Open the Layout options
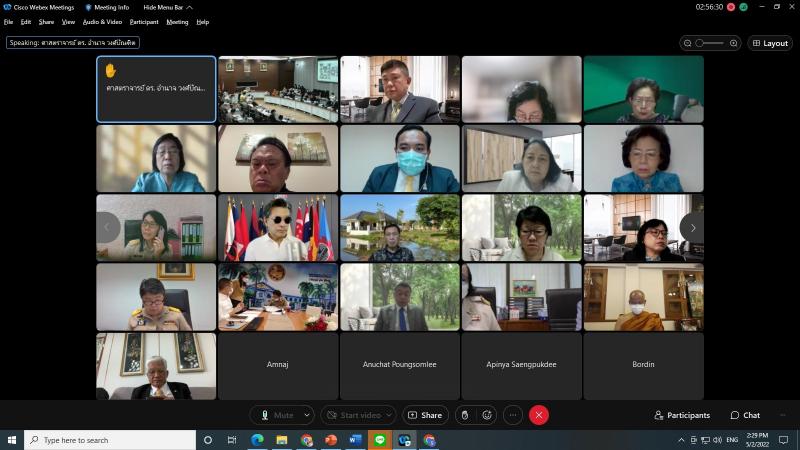This screenshot has height=450, width=800. pos(770,43)
